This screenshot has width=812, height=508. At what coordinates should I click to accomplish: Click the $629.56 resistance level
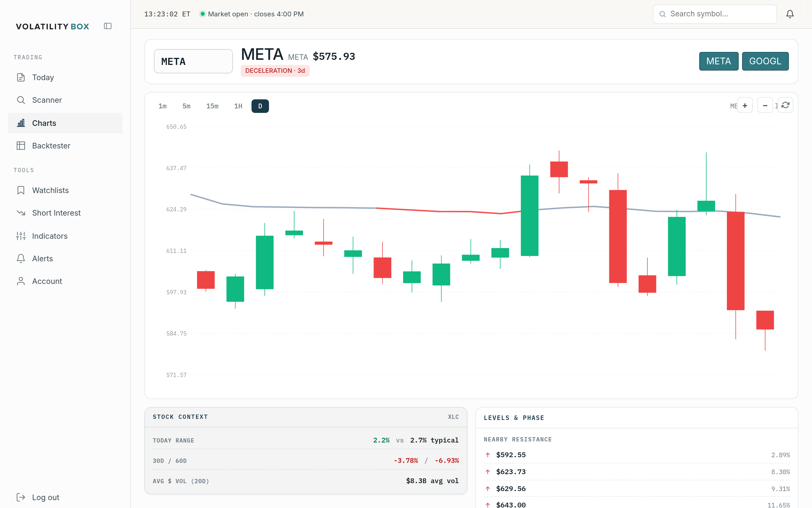click(511, 489)
